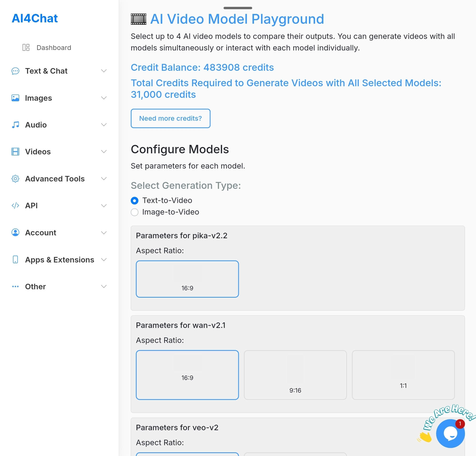
Task: Open the Audio sidebar menu
Action: tap(59, 125)
